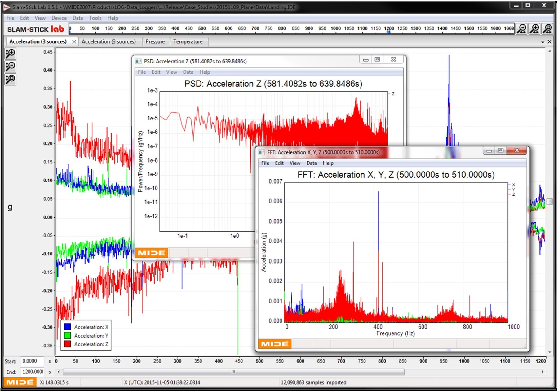
Task: Click the horizontal zoom-in icon on top toolbar
Action: click(x=534, y=28)
